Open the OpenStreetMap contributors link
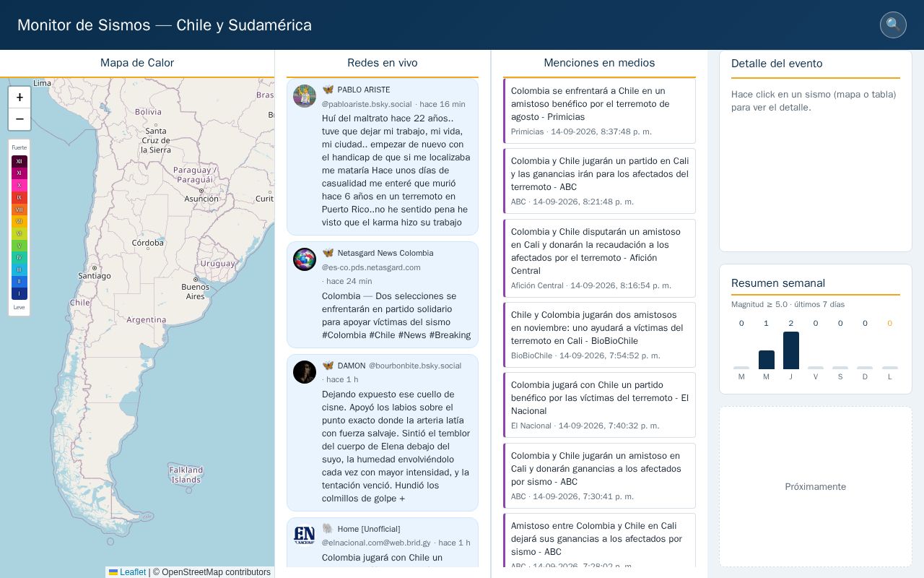The height and width of the screenshot is (578, 924). 216,572
